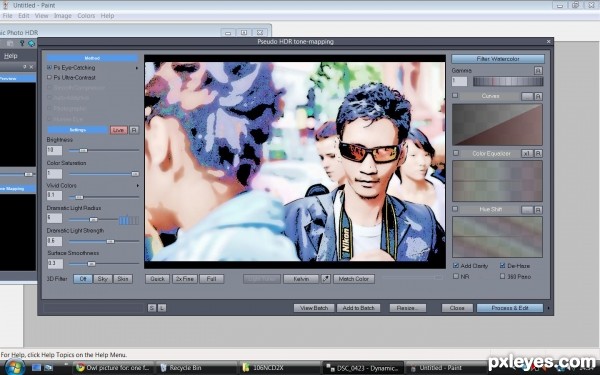
Task: Open the Colors menu in Paint
Action: 86,16
